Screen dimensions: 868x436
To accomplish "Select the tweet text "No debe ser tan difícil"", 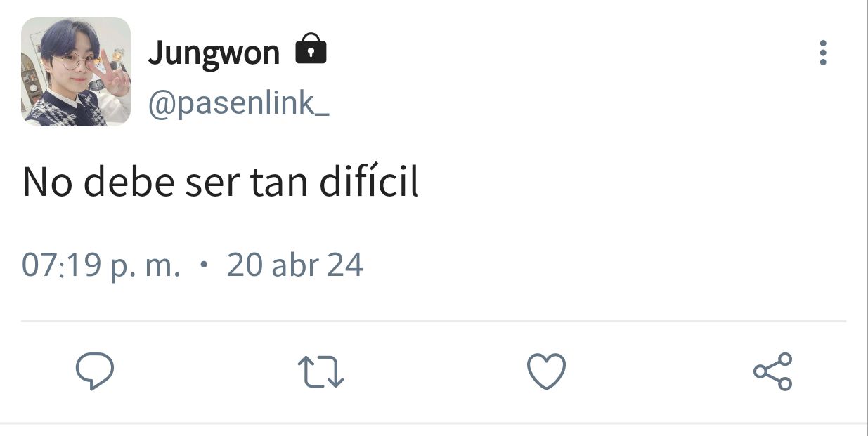I will 221,182.
